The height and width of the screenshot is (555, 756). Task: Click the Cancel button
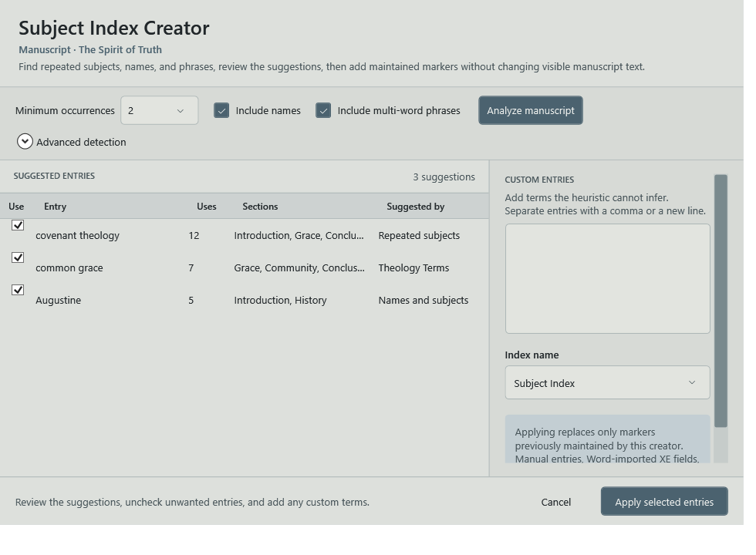(x=556, y=502)
